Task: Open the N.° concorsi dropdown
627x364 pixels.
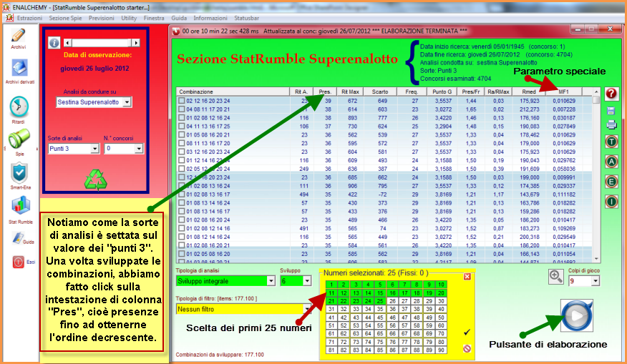Action: (139, 149)
